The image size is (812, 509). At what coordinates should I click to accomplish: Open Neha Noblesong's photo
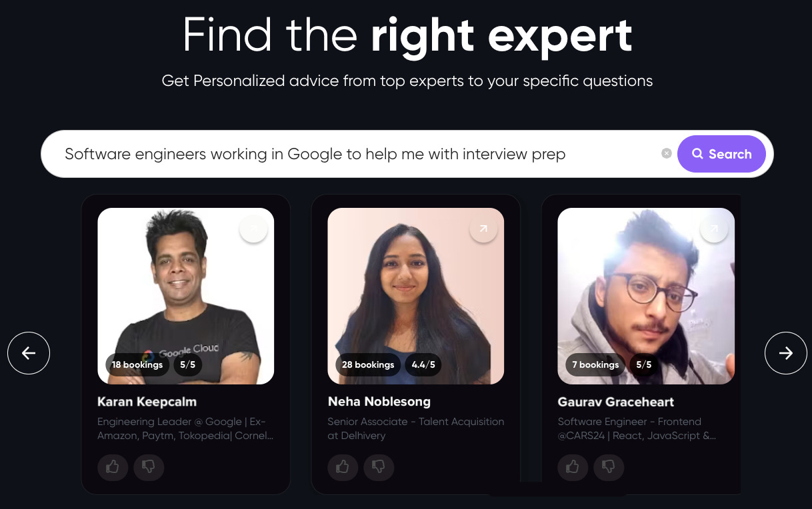click(x=416, y=296)
